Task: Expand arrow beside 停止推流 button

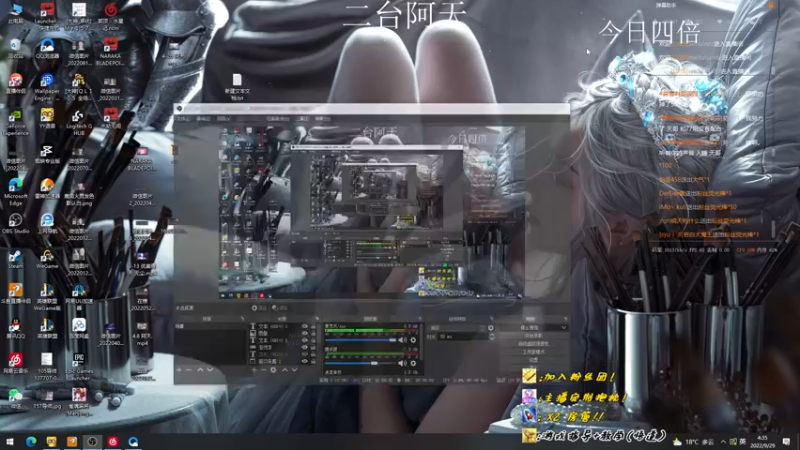Action: (x=563, y=328)
